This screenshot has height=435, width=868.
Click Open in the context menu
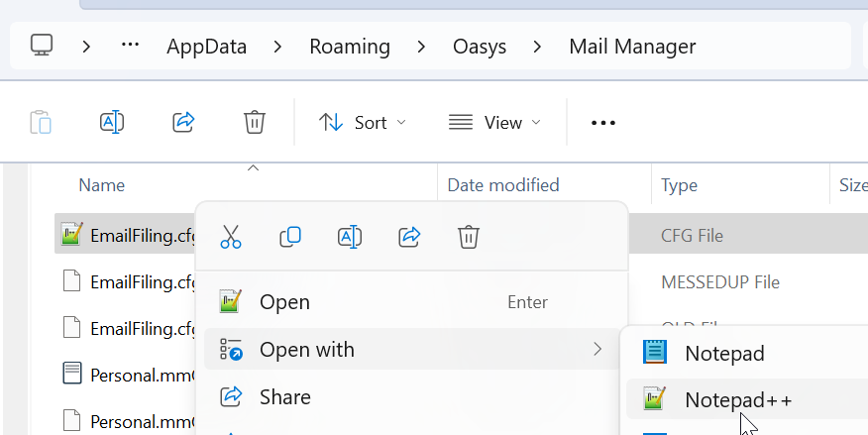pos(284,302)
